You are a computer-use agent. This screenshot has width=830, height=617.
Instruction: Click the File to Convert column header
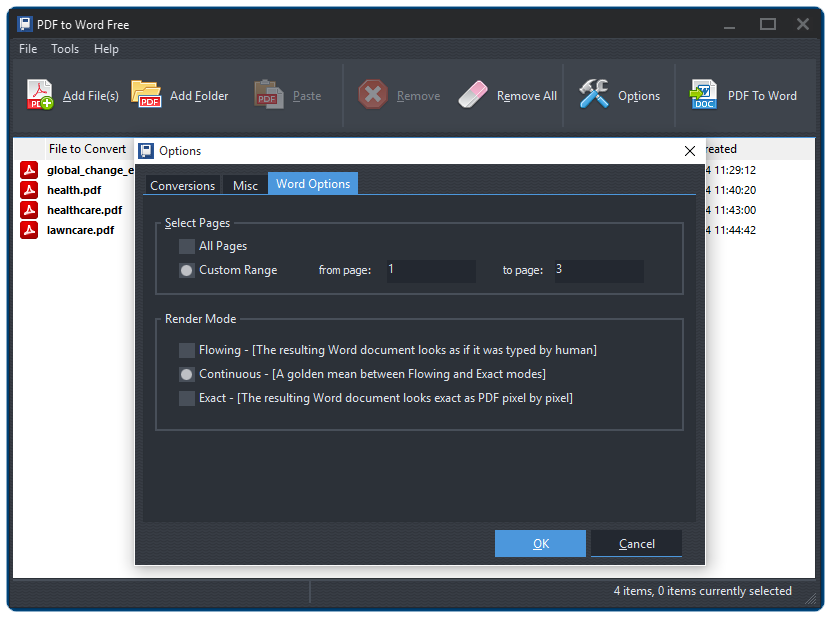(x=87, y=149)
